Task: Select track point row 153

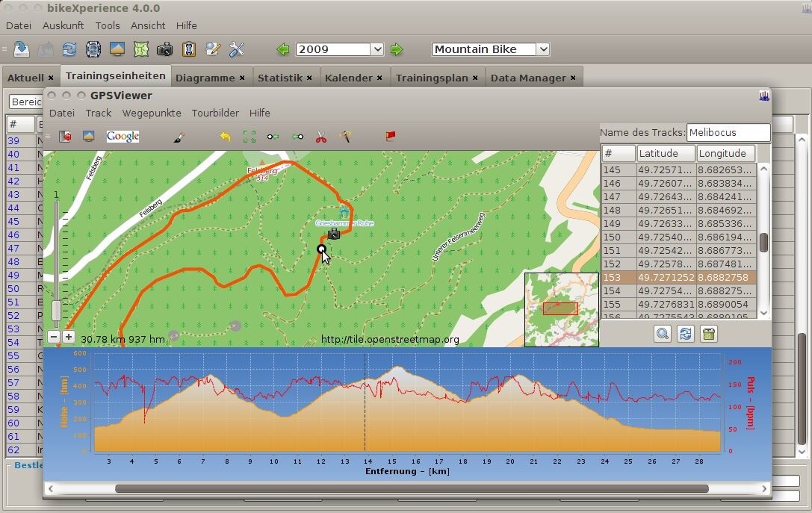Action: pos(678,278)
